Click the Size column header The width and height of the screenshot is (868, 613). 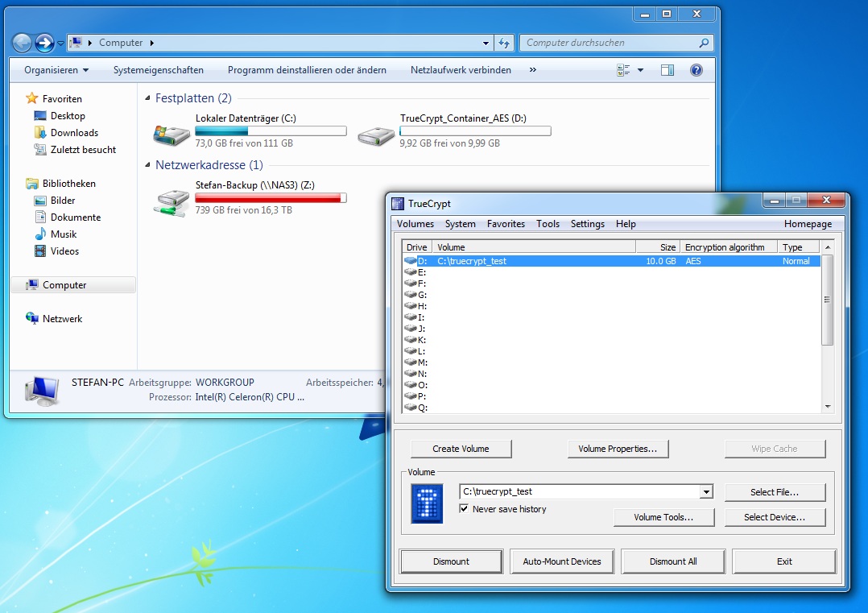(x=658, y=247)
